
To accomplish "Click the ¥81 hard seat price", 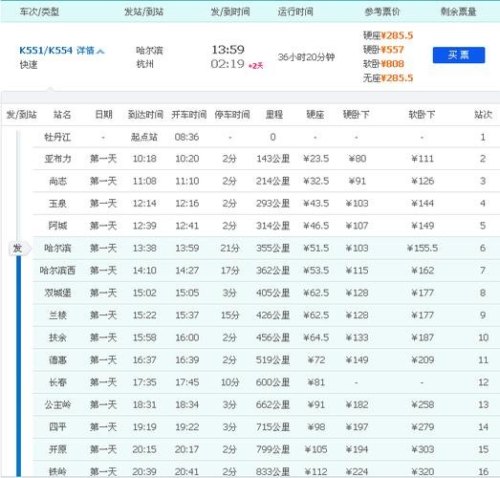I will click(316, 382).
